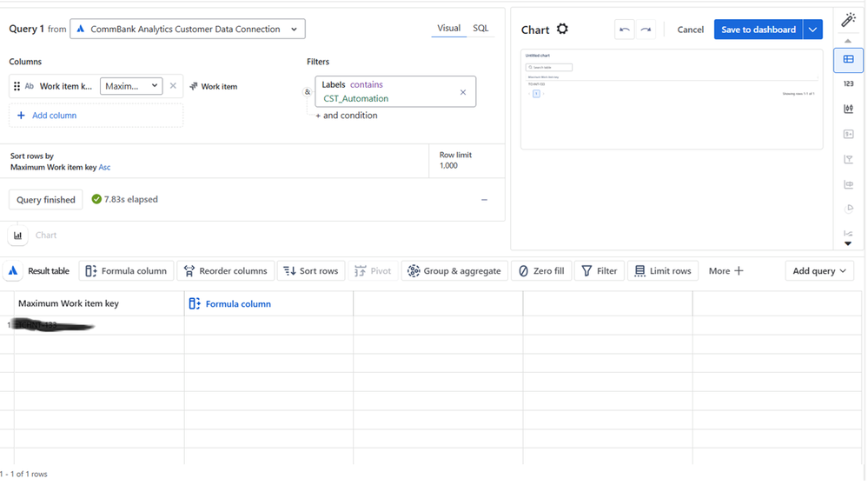868x485 pixels.
Task: Click the formula column icon in header
Action: pyautogui.click(x=195, y=303)
